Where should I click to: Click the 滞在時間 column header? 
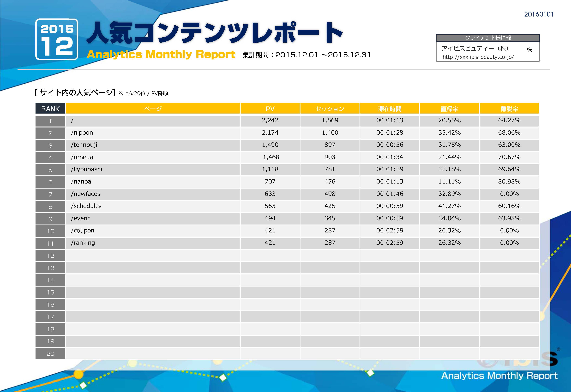[390, 108]
